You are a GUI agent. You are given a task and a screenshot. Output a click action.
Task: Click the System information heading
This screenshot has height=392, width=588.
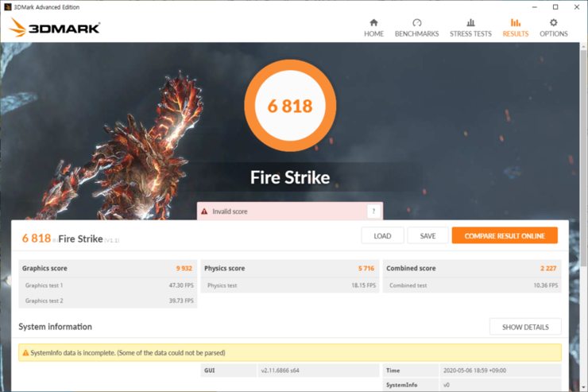click(x=55, y=327)
